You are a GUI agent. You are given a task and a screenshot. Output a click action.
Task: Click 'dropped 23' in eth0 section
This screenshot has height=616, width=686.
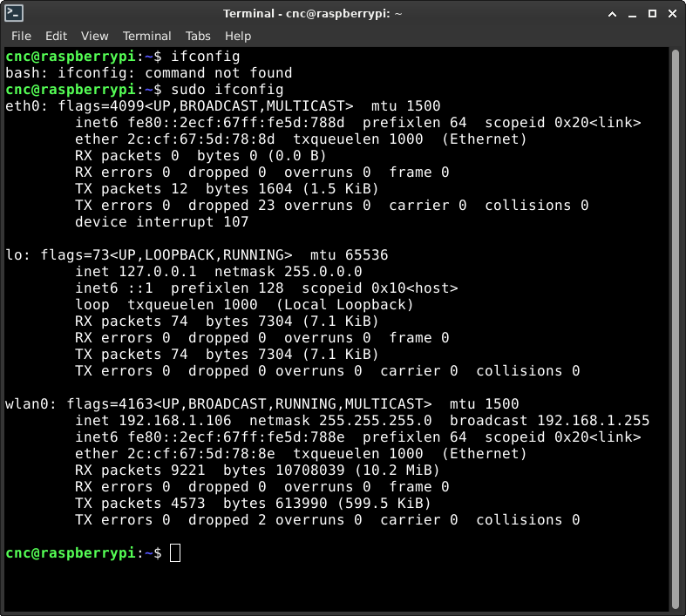[232, 206]
